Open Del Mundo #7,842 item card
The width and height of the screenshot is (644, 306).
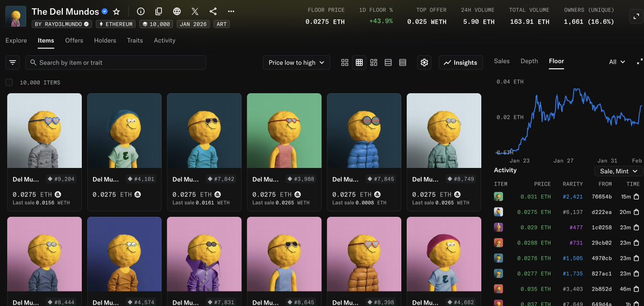tap(204, 152)
